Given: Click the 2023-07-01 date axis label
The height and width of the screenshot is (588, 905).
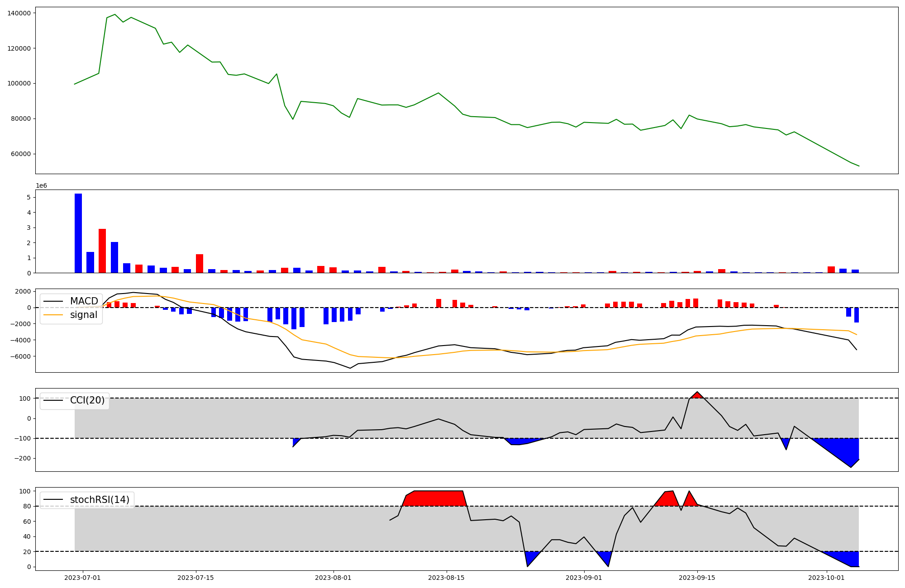Looking at the screenshot, I should (83, 578).
